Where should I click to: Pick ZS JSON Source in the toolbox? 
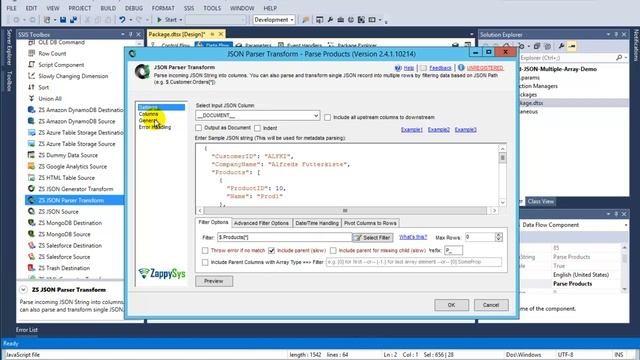[58, 211]
